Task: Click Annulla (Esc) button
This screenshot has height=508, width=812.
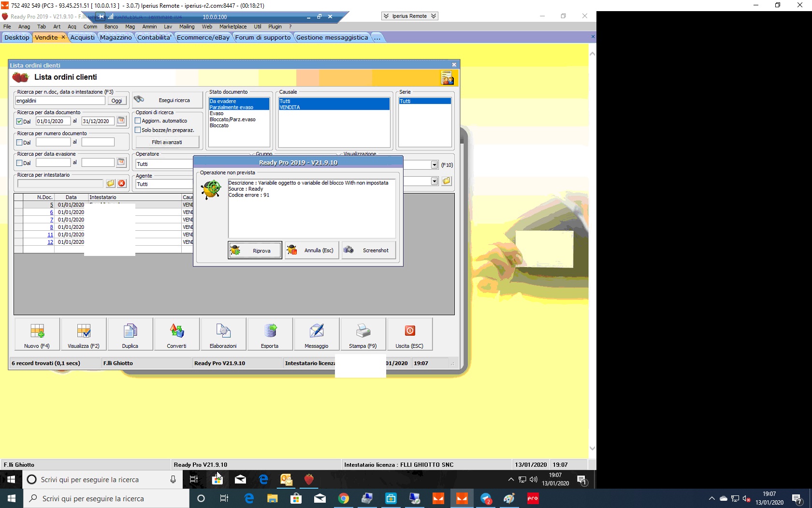Action: pos(312,250)
